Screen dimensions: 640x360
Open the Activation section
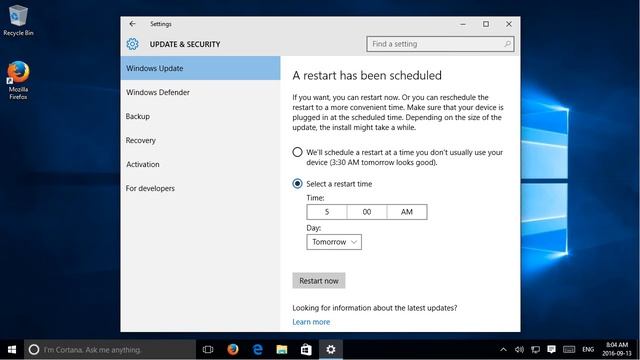pos(200,164)
